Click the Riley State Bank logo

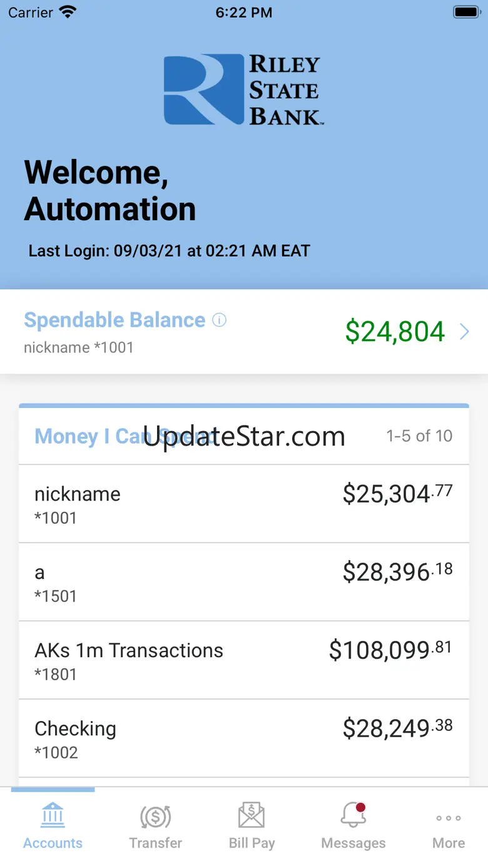pyautogui.click(x=243, y=89)
